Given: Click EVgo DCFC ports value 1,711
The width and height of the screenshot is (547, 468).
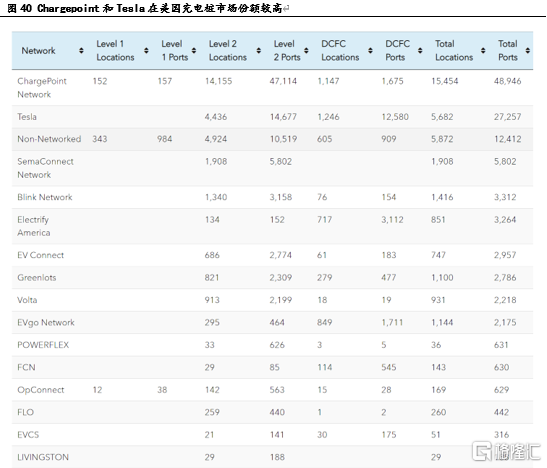Looking at the screenshot, I should tap(392, 322).
